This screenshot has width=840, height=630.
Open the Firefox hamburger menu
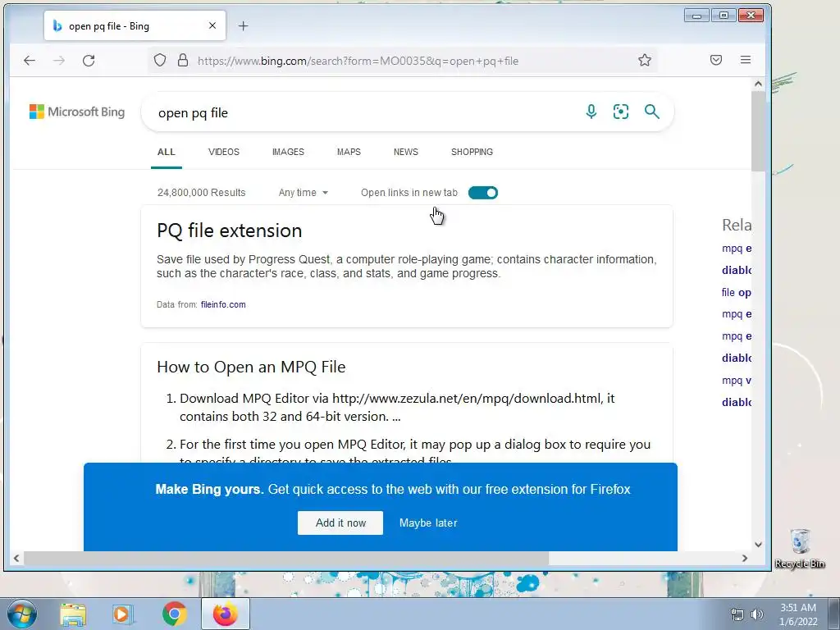pos(745,60)
